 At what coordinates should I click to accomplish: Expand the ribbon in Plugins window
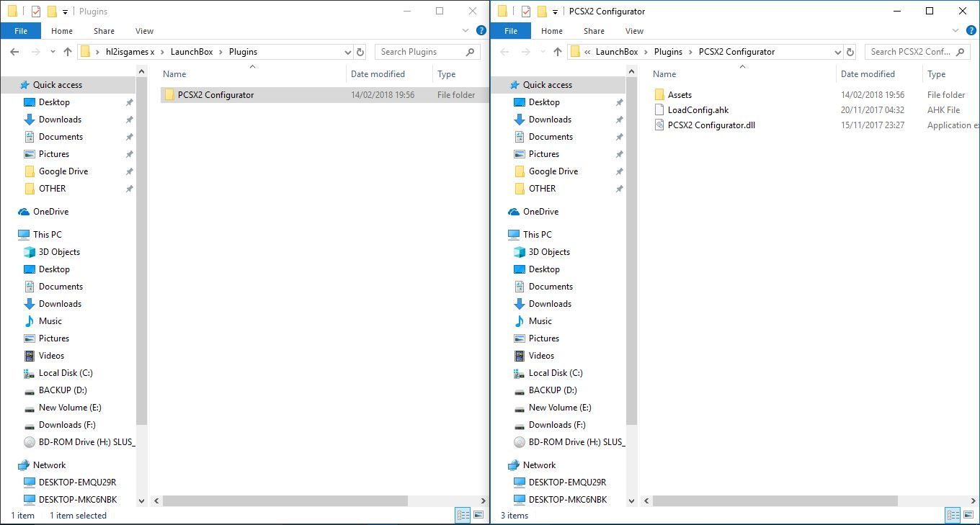tap(467, 31)
